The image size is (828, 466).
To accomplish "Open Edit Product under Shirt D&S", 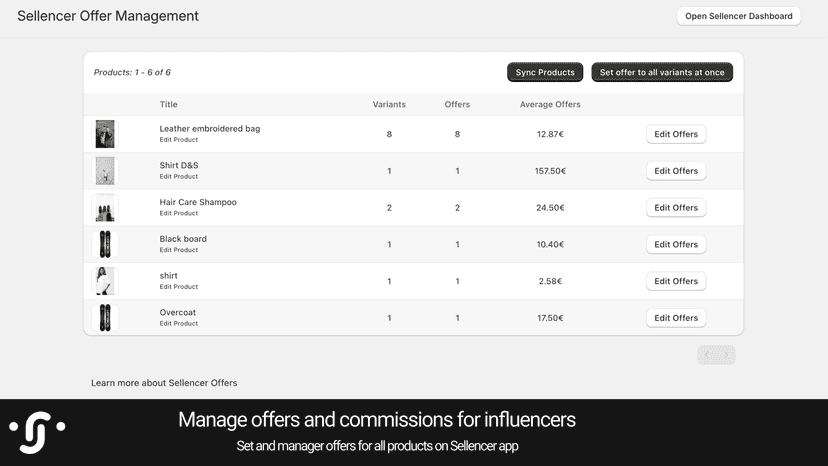I will (x=178, y=176).
